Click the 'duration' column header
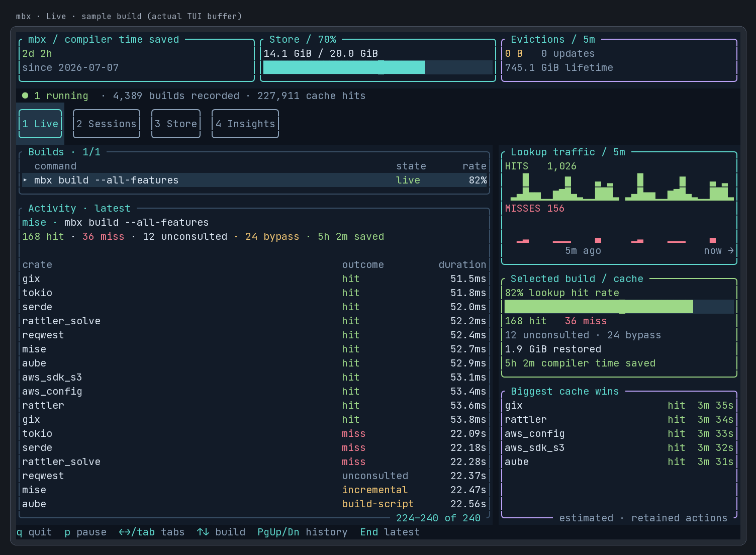This screenshot has width=756, height=555. tap(462, 264)
